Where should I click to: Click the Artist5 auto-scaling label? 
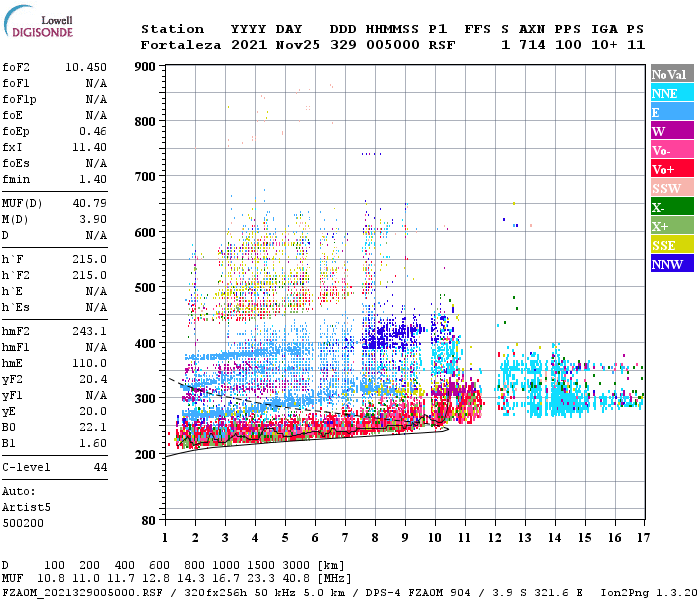[x=26, y=508]
